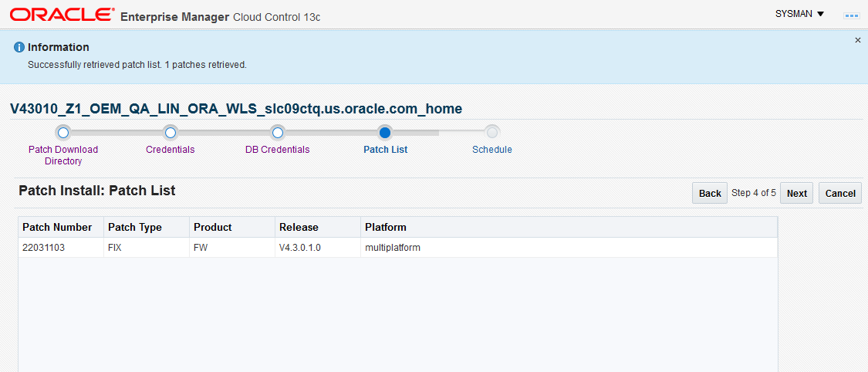868x372 pixels.
Task: Sort by Patch Number column header
Action: 61,228
